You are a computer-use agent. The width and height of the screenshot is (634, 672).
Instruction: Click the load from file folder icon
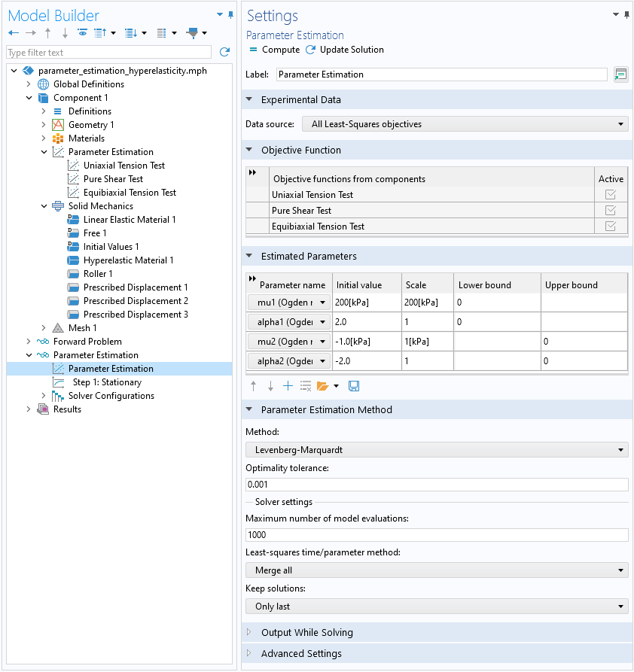tap(322, 386)
